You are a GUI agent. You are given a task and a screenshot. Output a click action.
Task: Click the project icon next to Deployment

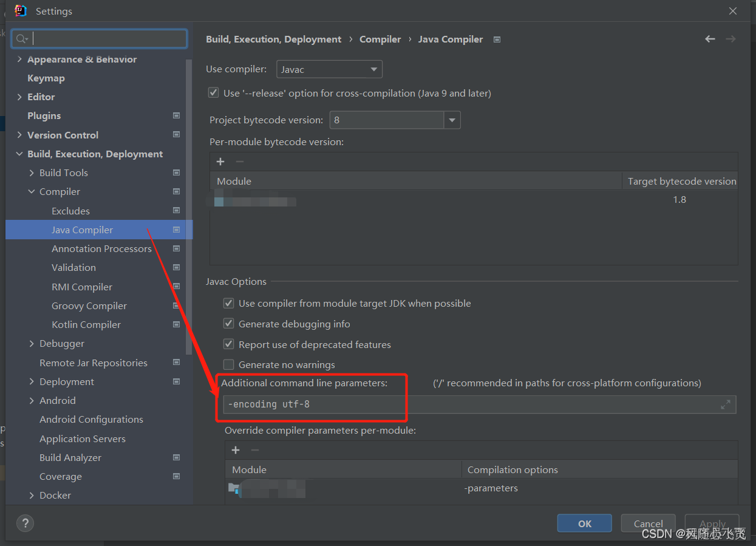(176, 381)
